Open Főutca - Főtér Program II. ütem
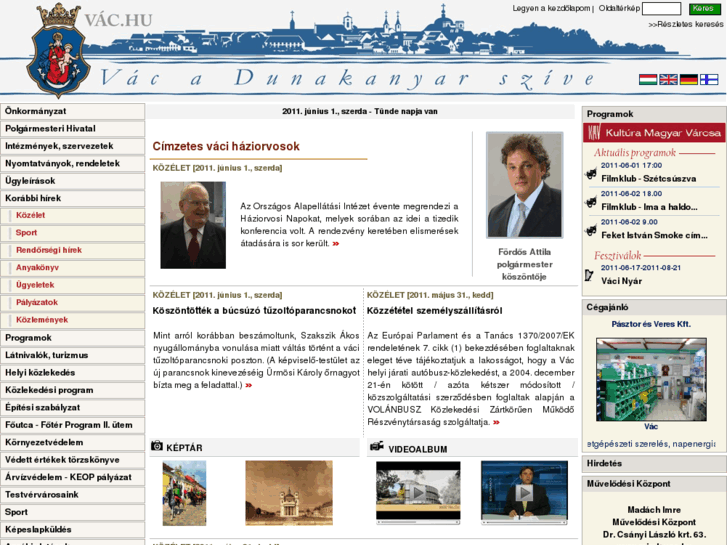The width and height of the screenshot is (727, 545). tap(72, 425)
